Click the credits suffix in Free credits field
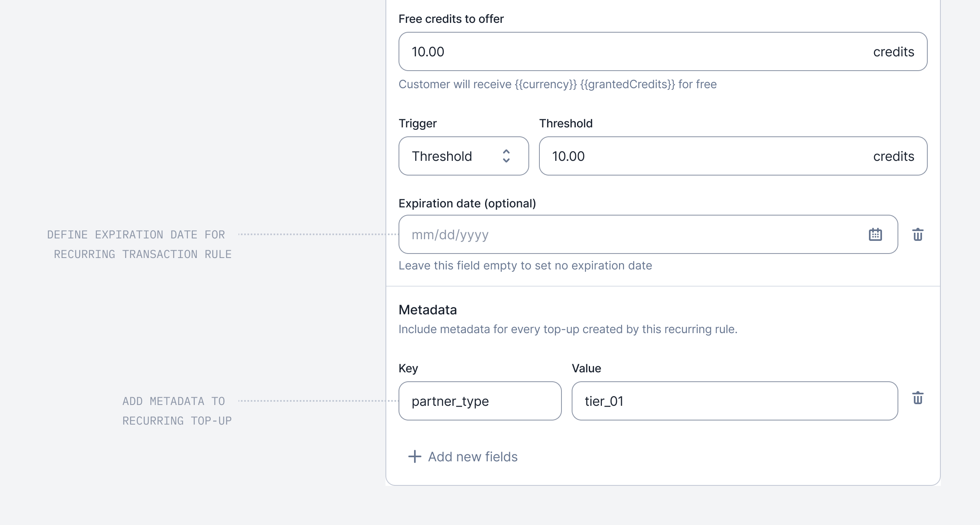Viewport: 980px width, 525px height. 893,52
